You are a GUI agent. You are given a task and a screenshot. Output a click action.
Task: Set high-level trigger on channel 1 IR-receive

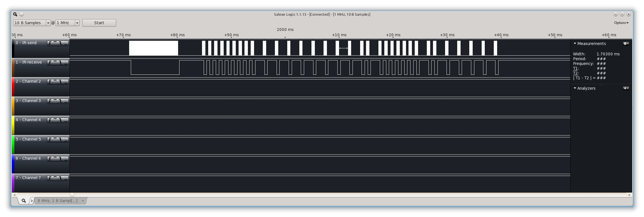(55, 63)
